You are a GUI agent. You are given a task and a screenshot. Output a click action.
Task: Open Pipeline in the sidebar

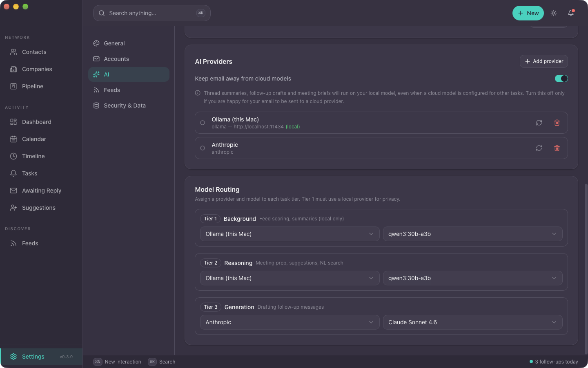(x=41, y=86)
